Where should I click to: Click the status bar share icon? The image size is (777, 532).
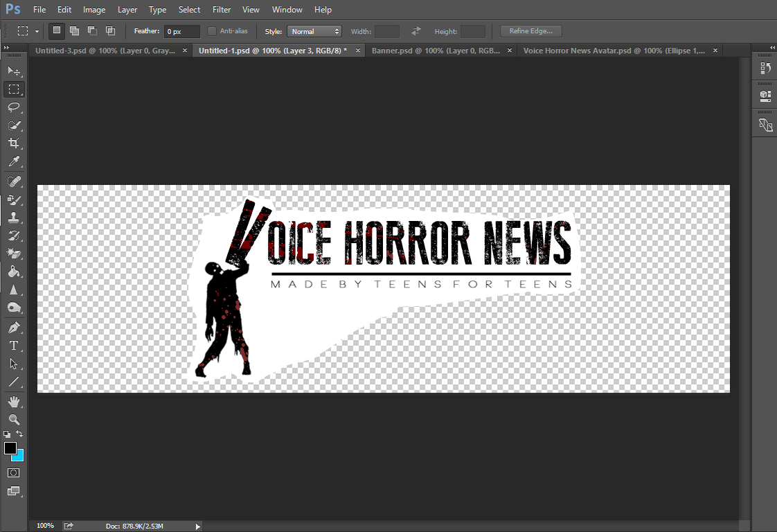pos(69,526)
